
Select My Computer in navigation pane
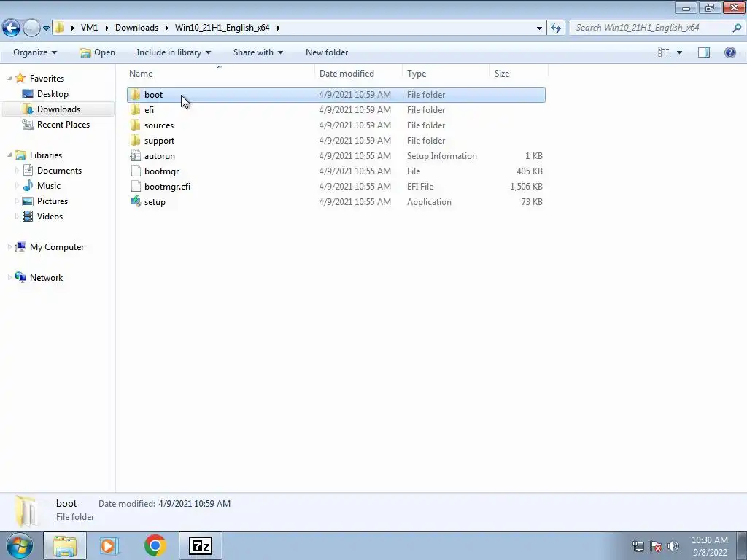57,246
